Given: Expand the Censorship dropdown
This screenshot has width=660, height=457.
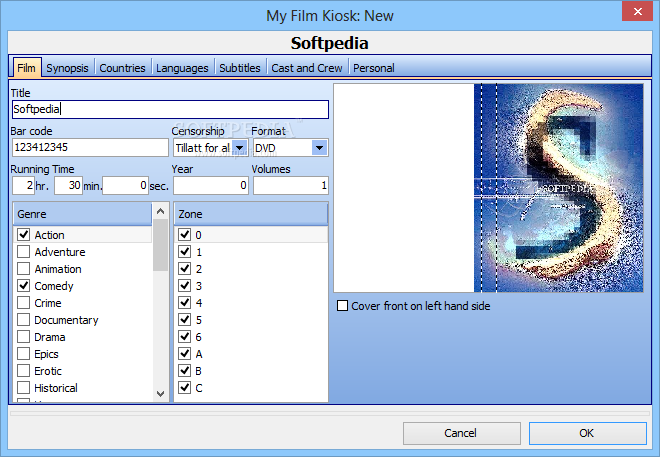Looking at the screenshot, I should click(240, 148).
